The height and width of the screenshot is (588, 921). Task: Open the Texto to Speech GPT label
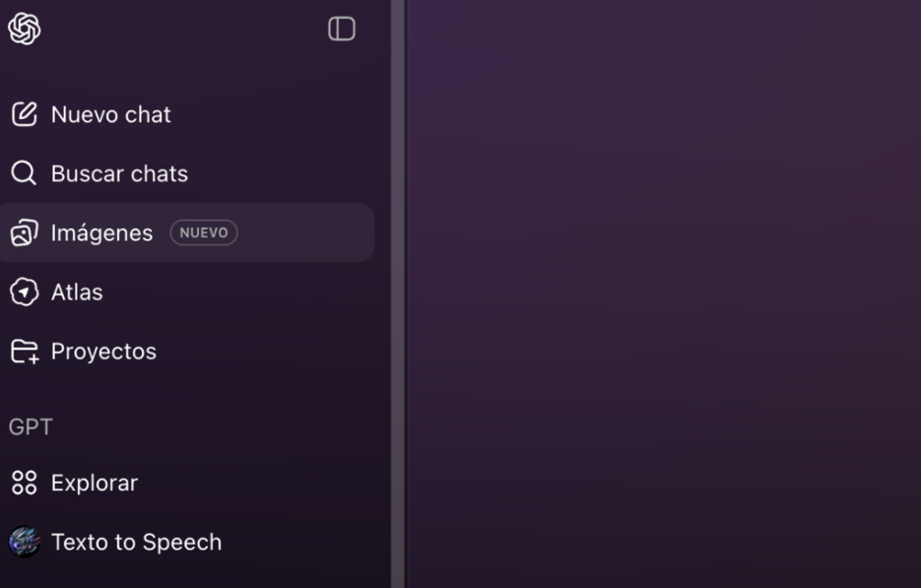click(x=136, y=542)
